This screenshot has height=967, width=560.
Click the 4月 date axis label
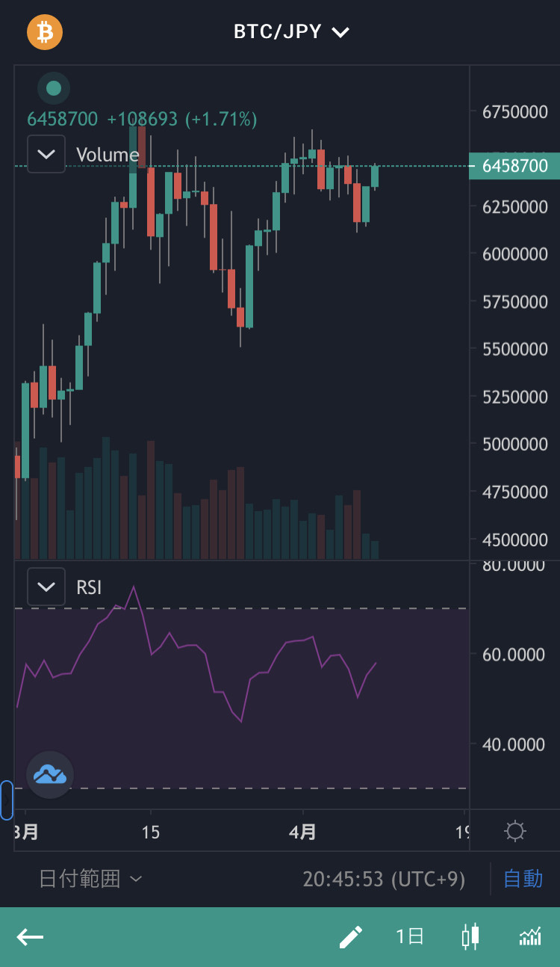pos(302,832)
